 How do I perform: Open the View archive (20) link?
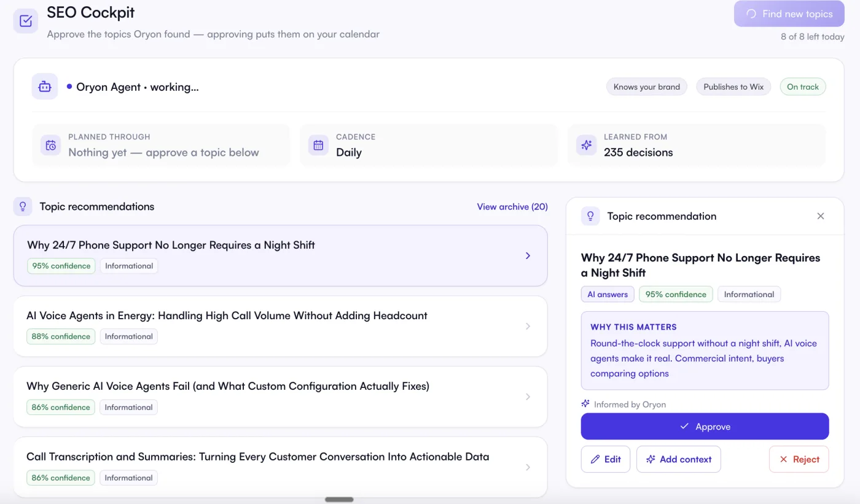point(512,207)
